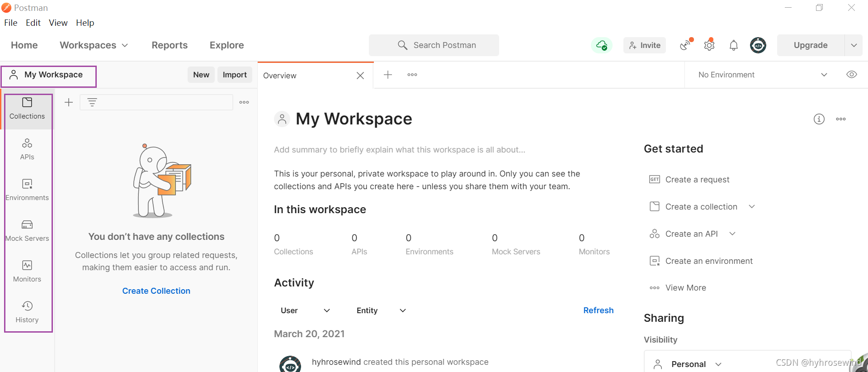Image resolution: width=868 pixels, height=372 pixels.
Task: Close the Overview tab
Action: click(360, 76)
